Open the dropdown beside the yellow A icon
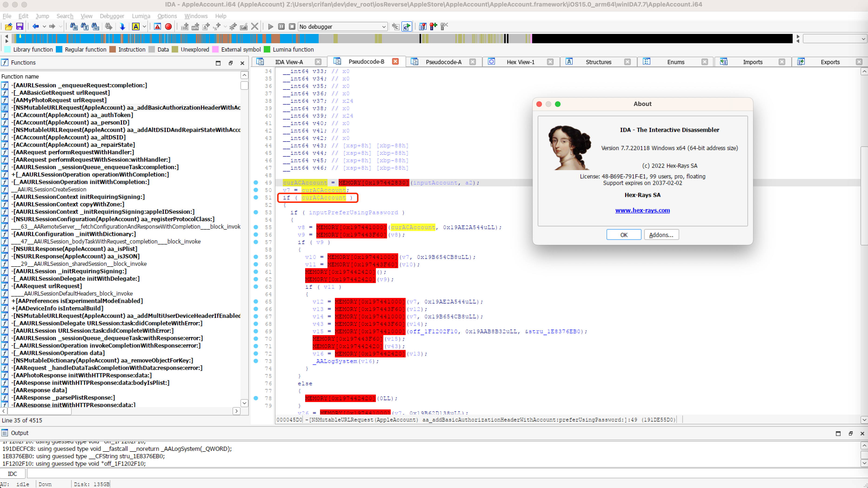This screenshot has height=488, width=868. 144,26
